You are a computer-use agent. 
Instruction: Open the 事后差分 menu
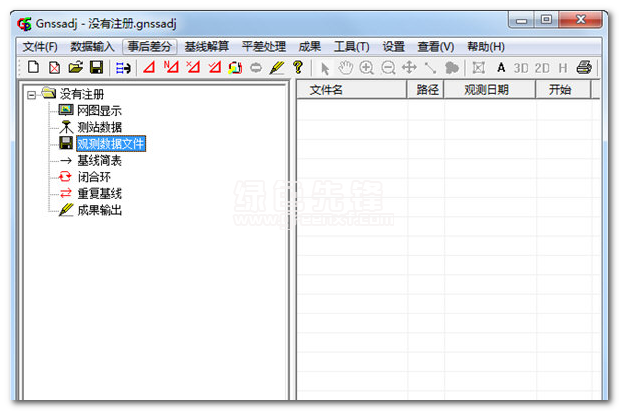(x=150, y=47)
